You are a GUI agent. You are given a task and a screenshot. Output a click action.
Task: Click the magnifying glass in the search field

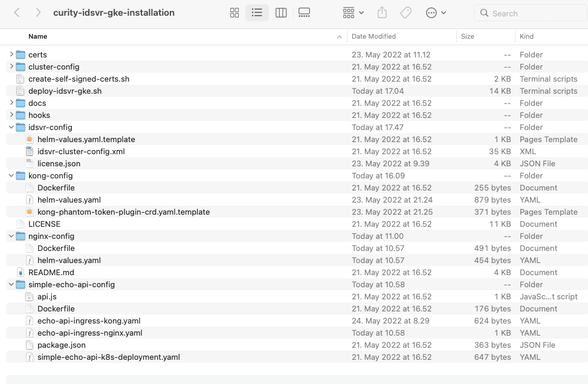tap(485, 13)
